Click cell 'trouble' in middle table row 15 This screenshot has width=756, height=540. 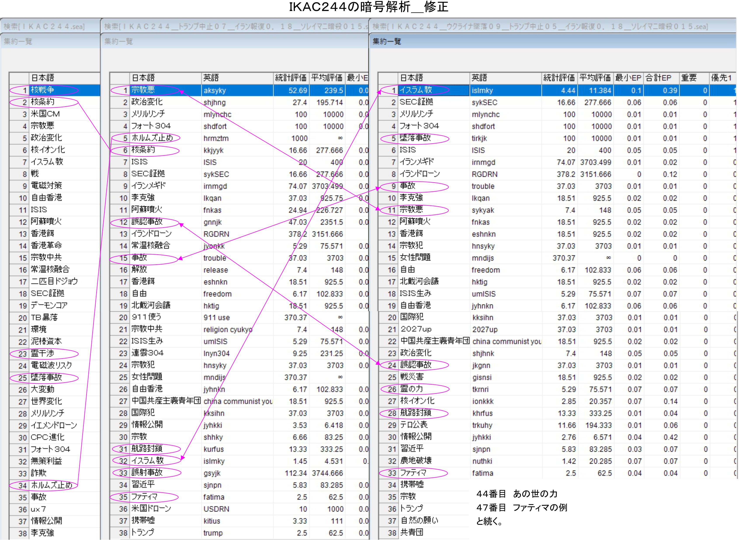(x=215, y=258)
